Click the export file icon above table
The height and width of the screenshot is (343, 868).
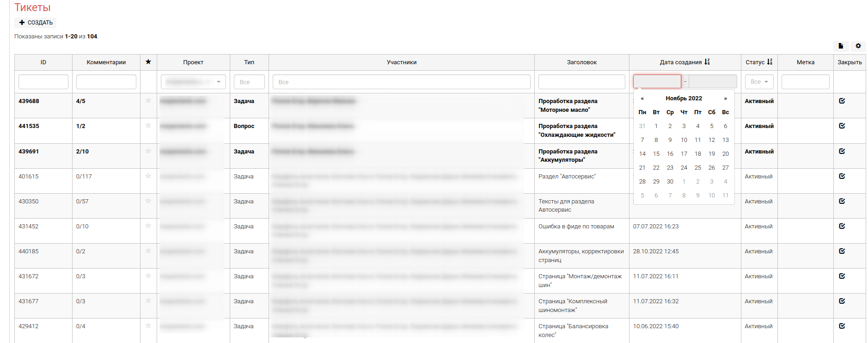point(841,46)
